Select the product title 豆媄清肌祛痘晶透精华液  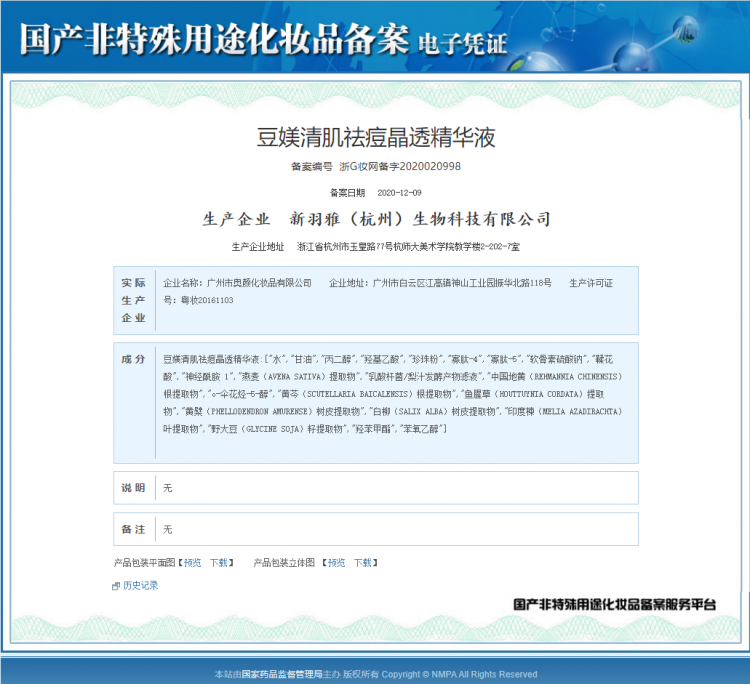375,137
